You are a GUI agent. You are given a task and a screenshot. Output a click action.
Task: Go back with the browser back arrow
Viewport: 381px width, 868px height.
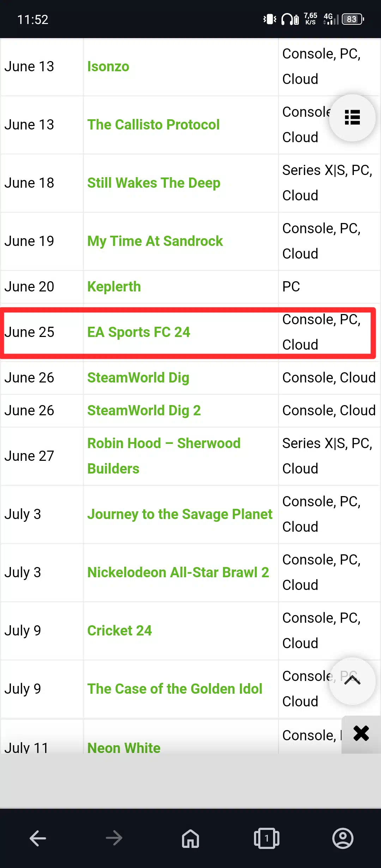(x=38, y=838)
